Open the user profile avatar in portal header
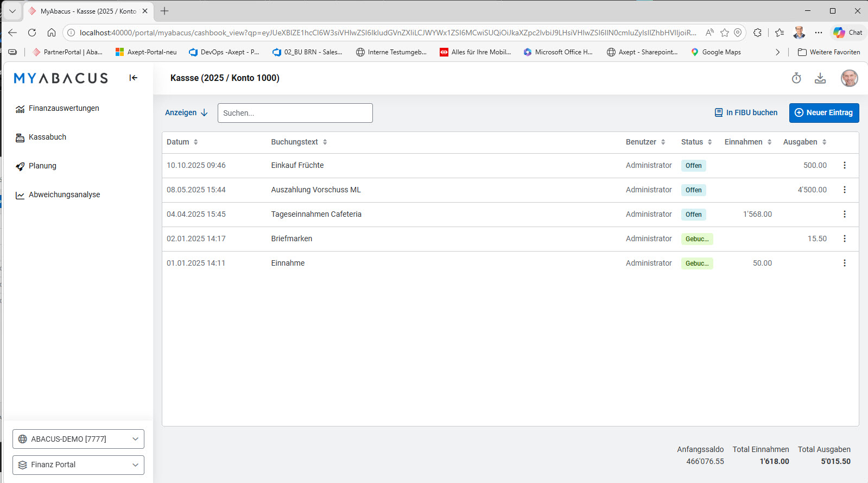 [850, 78]
